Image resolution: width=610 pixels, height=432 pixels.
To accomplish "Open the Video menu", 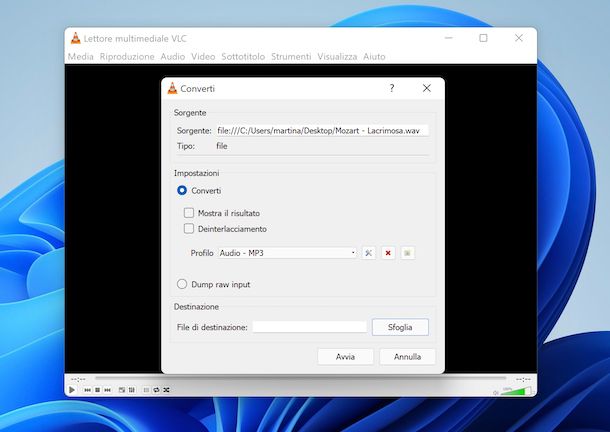I will [203, 56].
